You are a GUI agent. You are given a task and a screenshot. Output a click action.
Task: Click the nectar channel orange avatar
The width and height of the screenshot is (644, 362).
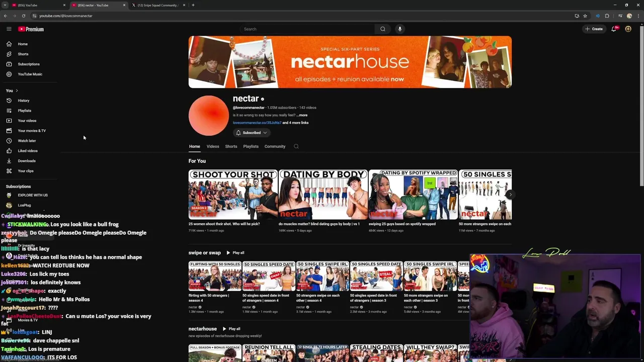[208, 116]
